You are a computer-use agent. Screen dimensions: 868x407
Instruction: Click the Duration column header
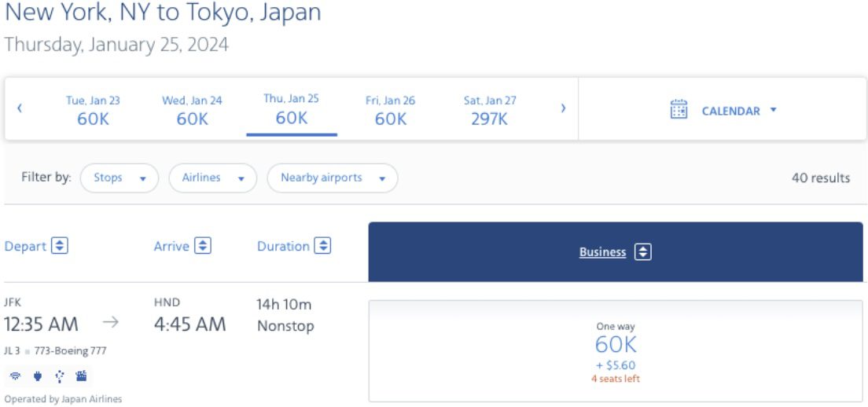click(283, 246)
